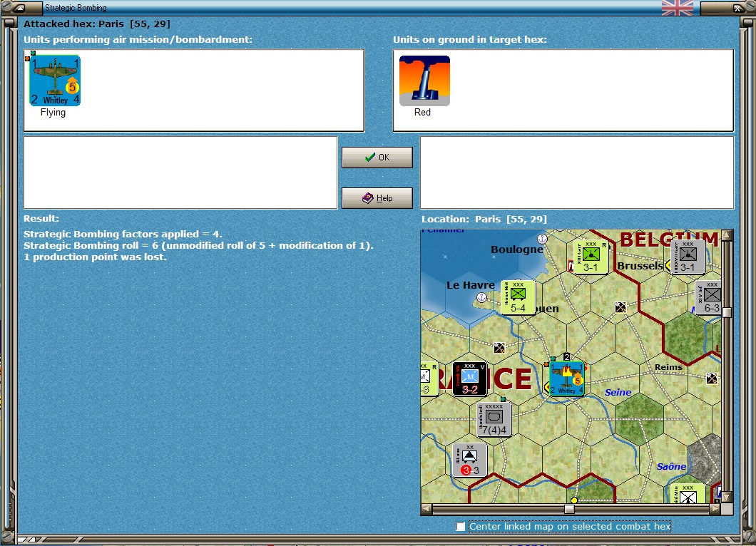Click the lighthouse icon beside the XIII Garr counter
756x546 pixels.
571,267
